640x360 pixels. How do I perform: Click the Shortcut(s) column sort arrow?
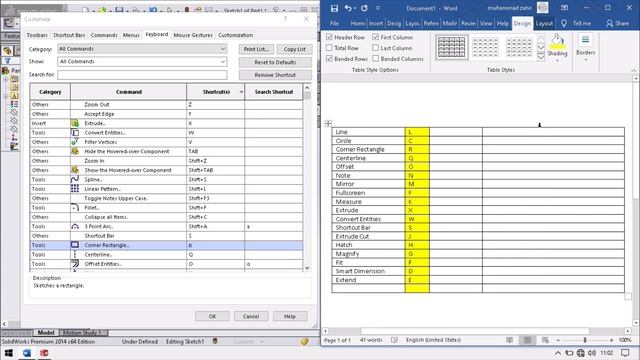click(241, 92)
